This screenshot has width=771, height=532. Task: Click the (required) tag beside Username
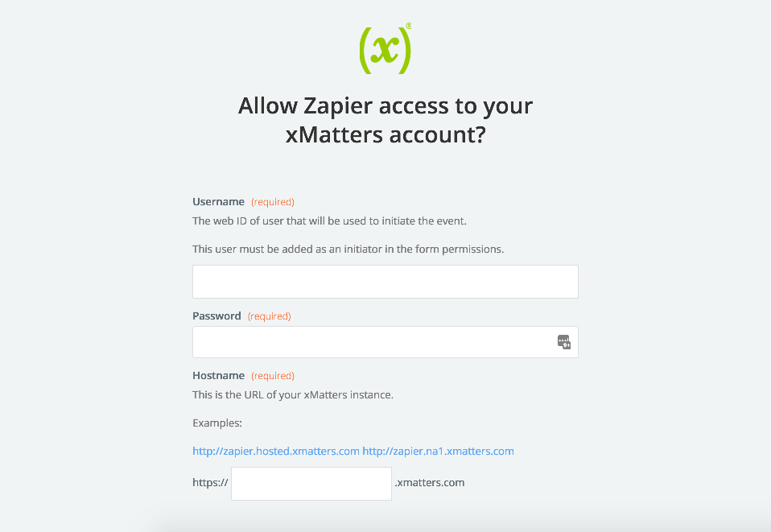[273, 202]
